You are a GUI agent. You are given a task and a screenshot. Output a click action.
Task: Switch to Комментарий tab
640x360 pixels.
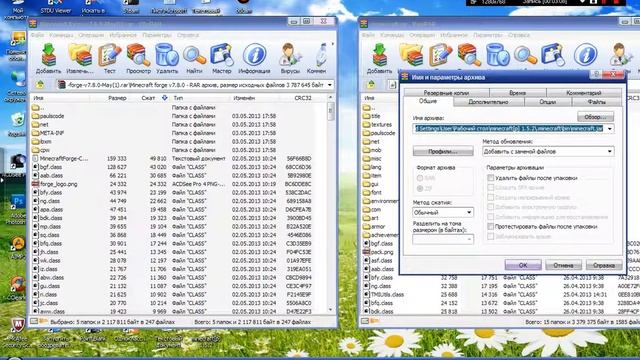(584, 93)
